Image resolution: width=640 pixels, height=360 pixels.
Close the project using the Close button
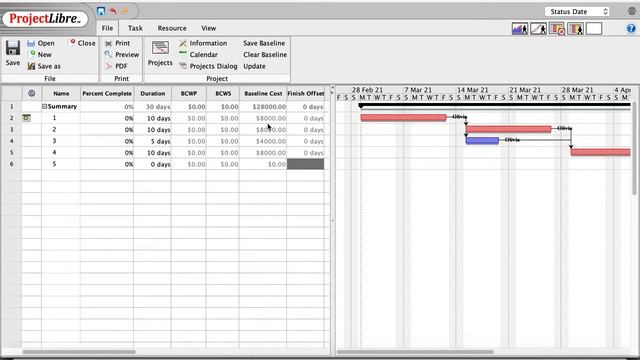click(x=82, y=43)
